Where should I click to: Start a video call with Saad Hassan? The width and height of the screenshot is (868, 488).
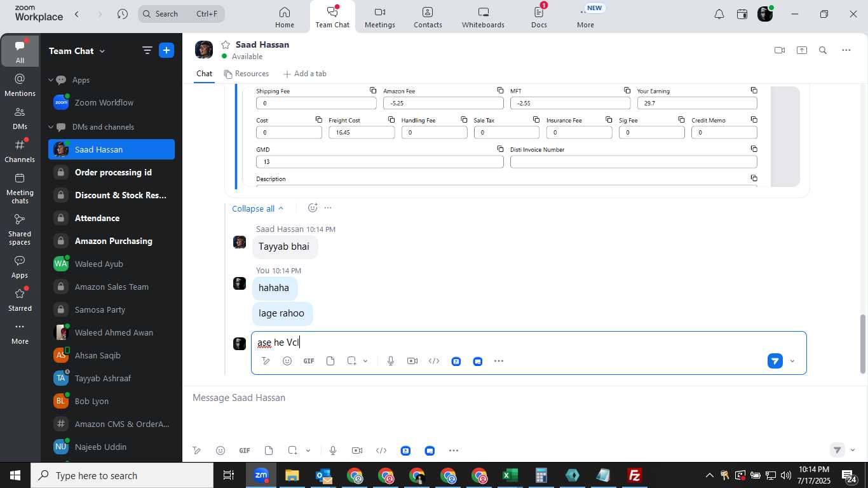coord(780,50)
